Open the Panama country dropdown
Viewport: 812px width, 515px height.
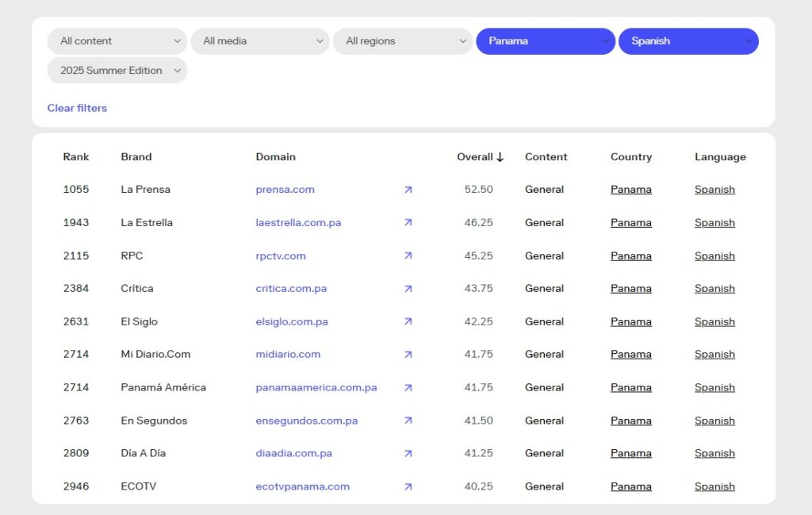click(x=546, y=41)
